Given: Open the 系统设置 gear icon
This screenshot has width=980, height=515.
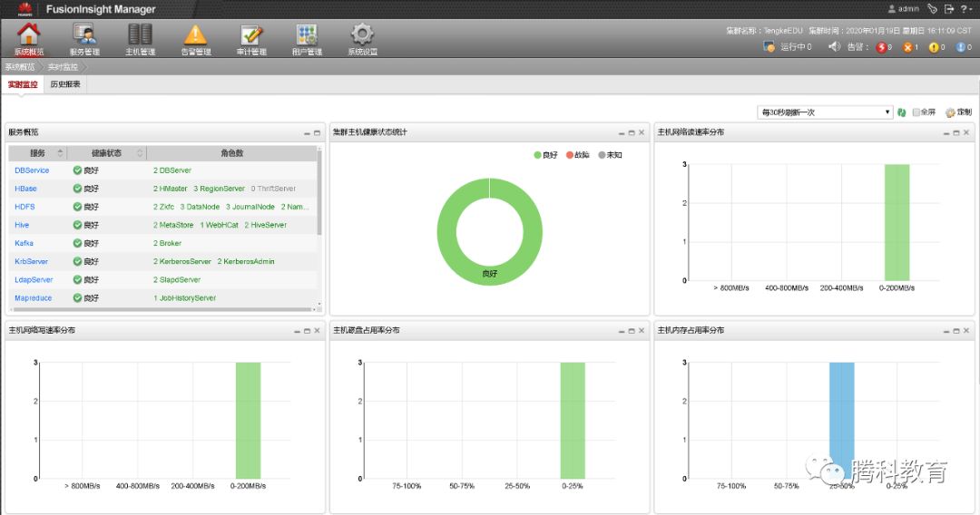Looking at the screenshot, I should coord(362,34).
